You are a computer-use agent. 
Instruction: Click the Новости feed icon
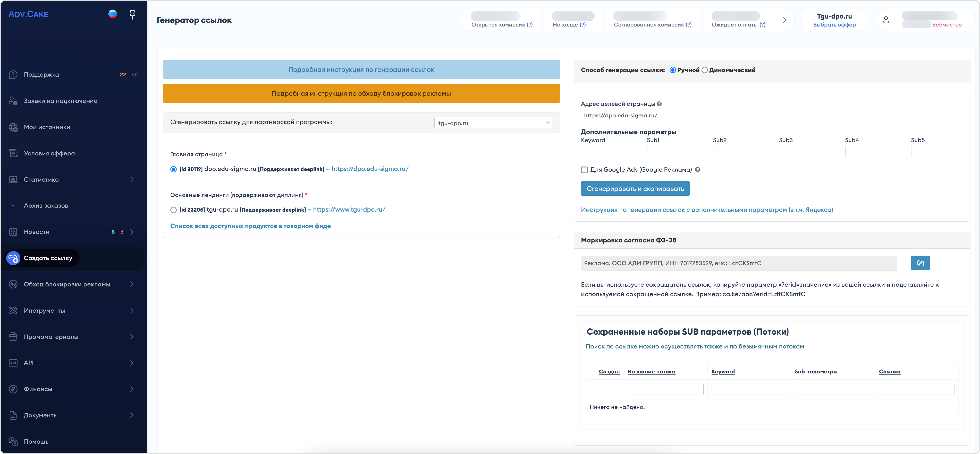tap(13, 232)
